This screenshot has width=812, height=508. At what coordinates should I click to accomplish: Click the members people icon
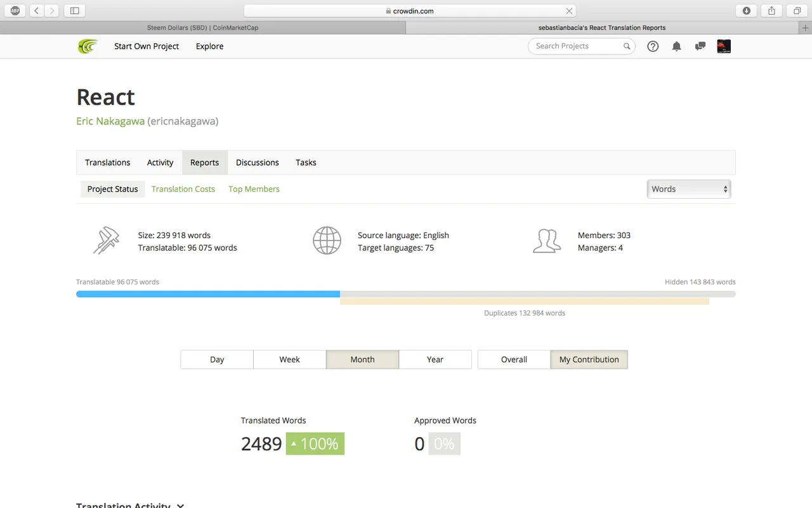point(547,241)
